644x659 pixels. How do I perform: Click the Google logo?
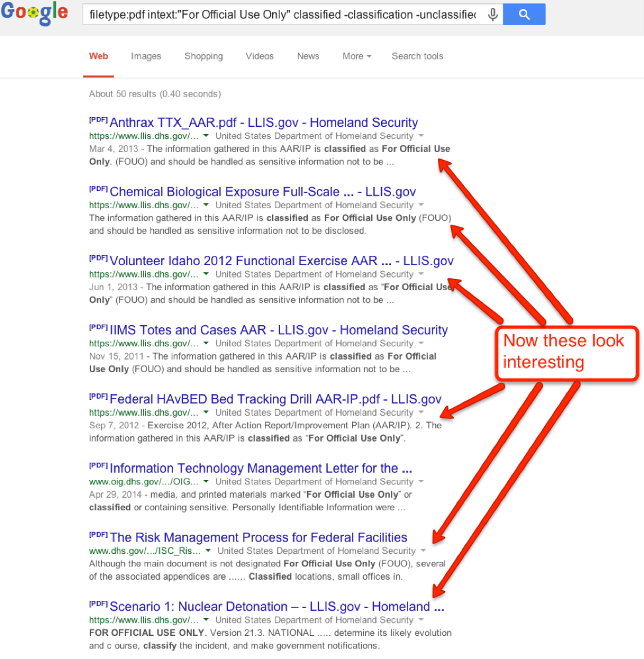coord(34,13)
